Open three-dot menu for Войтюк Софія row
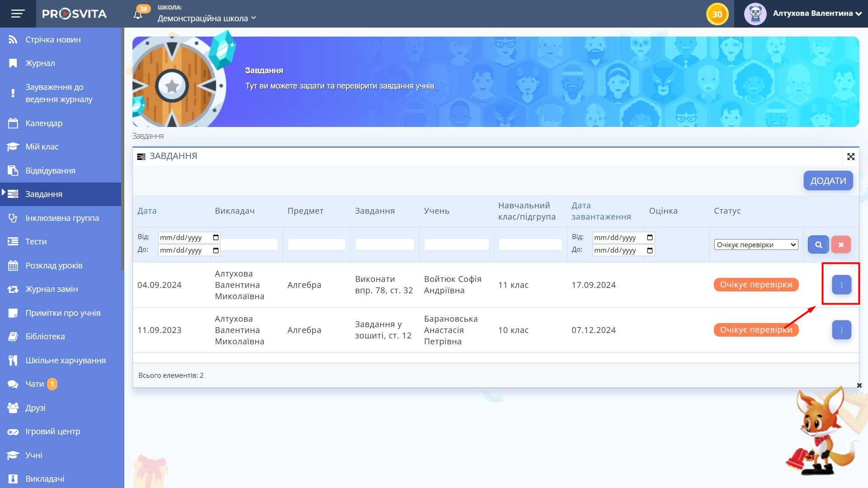 (841, 285)
